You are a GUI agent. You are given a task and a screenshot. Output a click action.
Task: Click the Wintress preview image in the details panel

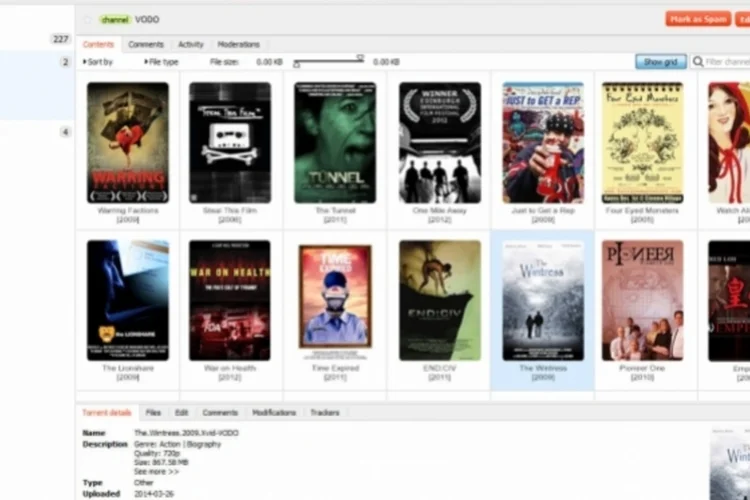pos(730,464)
